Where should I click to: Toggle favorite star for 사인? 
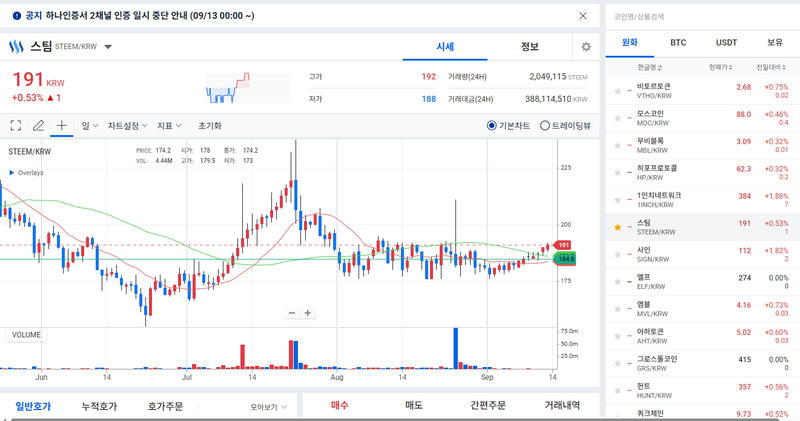tap(617, 254)
